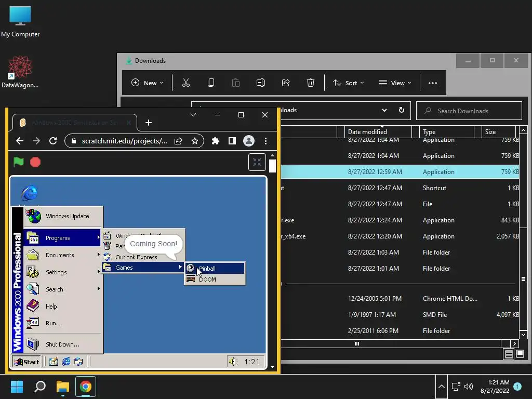
Task: Click the red stop button in Scratch
Action: (x=35, y=162)
